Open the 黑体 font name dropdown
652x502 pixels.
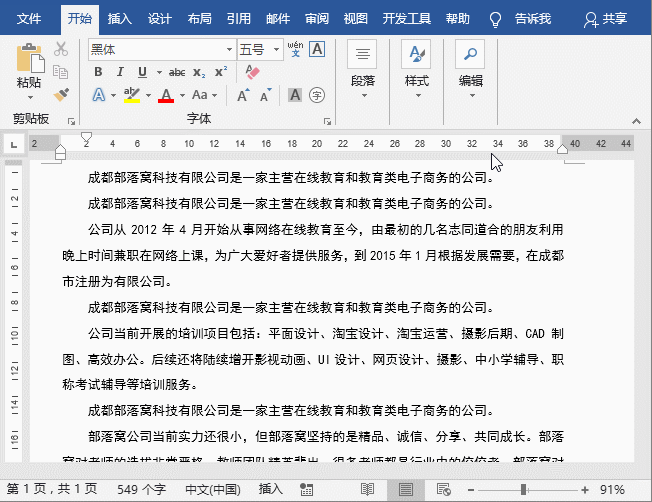(x=228, y=49)
